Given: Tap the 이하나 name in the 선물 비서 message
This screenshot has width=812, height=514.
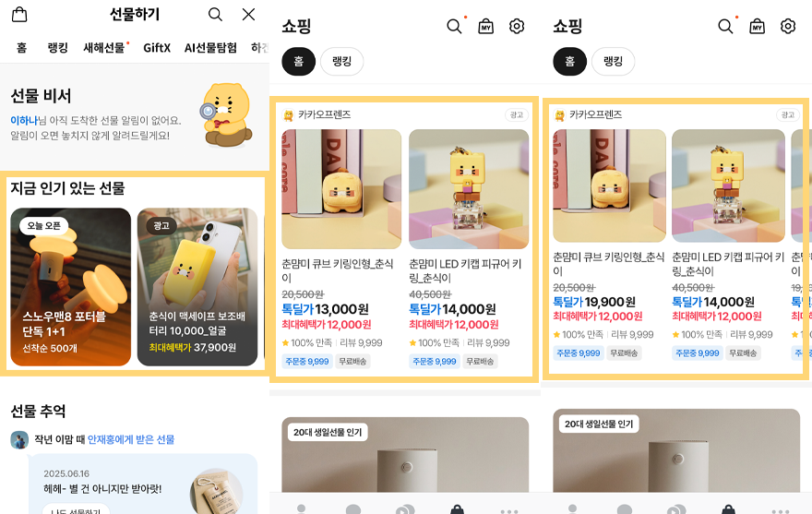Looking at the screenshot, I should (24, 120).
